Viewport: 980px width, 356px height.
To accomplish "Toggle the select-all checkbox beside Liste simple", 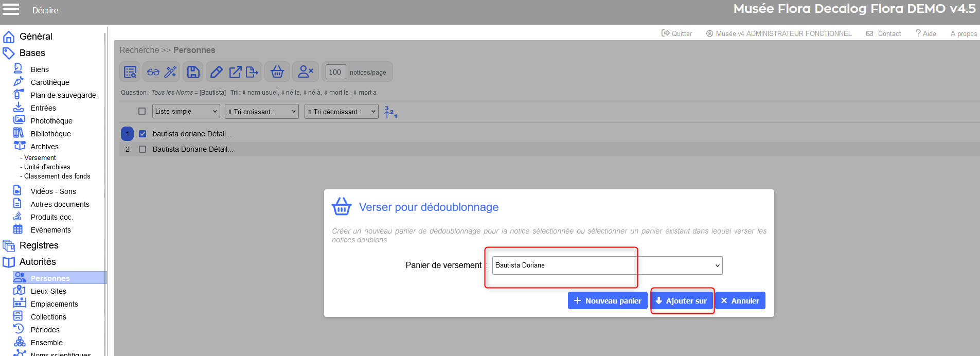I will coord(142,111).
